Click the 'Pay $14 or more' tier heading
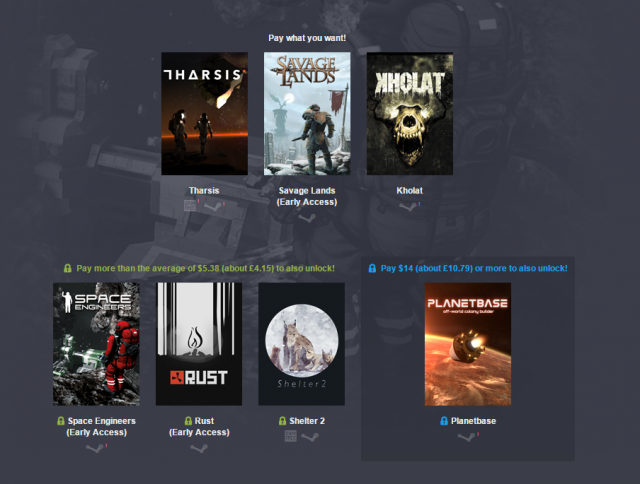The width and height of the screenshot is (640, 484). [x=475, y=268]
